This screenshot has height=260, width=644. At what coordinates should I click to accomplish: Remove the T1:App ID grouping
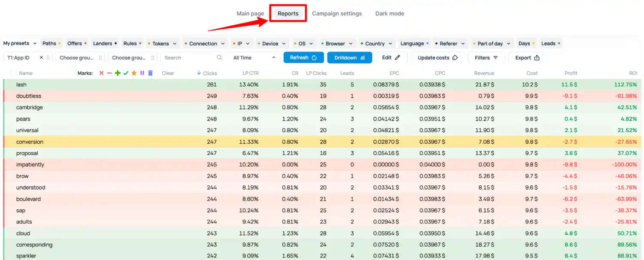pos(41,57)
